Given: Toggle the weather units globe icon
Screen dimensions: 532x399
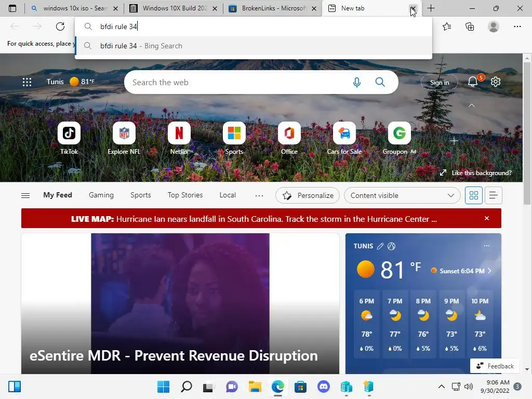Looking at the screenshot, I should click(x=392, y=246).
